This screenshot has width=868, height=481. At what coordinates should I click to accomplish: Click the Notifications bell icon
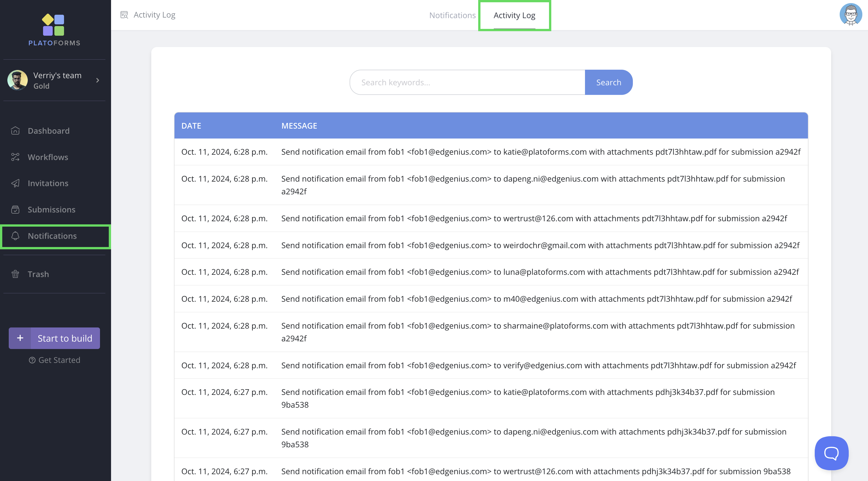click(x=15, y=236)
